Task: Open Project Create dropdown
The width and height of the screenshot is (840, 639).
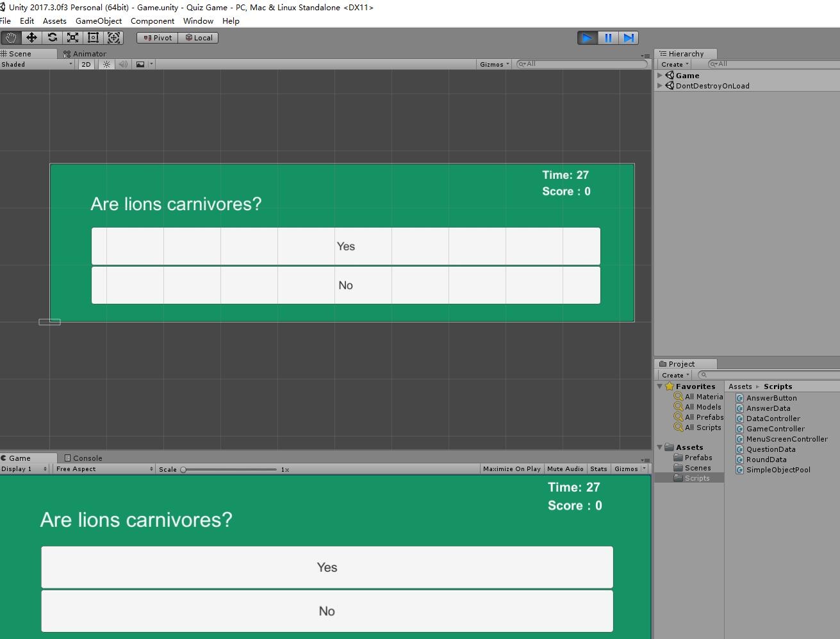Action: pyautogui.click(x=675, y=375)
